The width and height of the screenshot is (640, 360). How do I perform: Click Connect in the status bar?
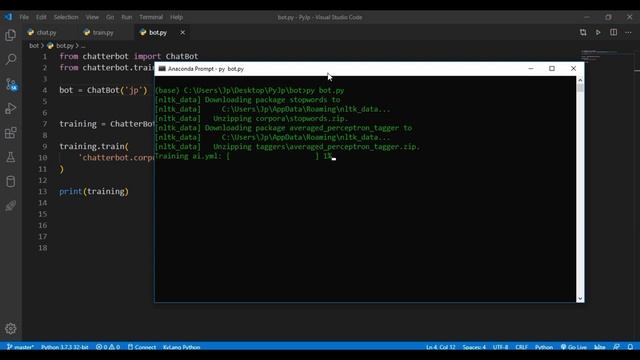[142, 347]
